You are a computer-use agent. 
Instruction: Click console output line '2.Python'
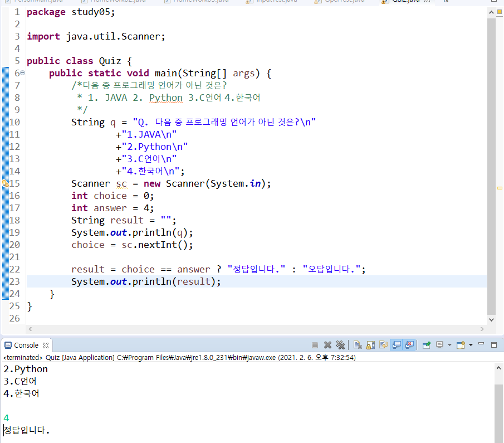tap(26, 369)
